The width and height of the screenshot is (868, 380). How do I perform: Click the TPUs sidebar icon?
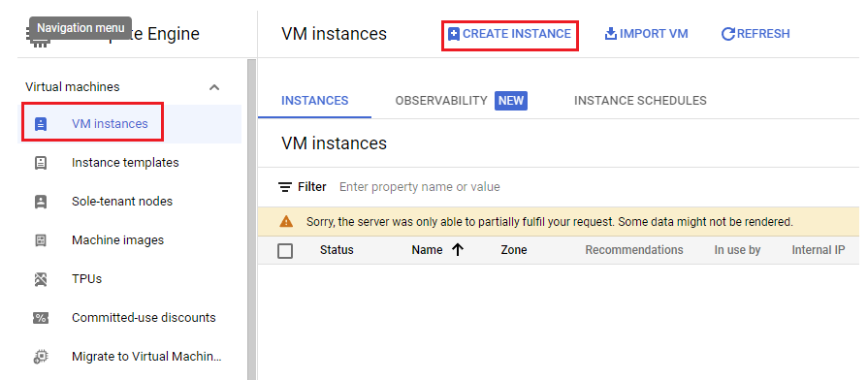click(41, 279)
